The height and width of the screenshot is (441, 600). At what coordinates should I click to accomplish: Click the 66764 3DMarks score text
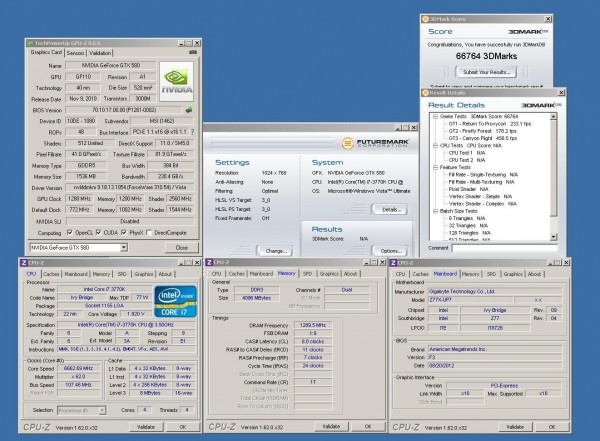(x=486, y=56)
